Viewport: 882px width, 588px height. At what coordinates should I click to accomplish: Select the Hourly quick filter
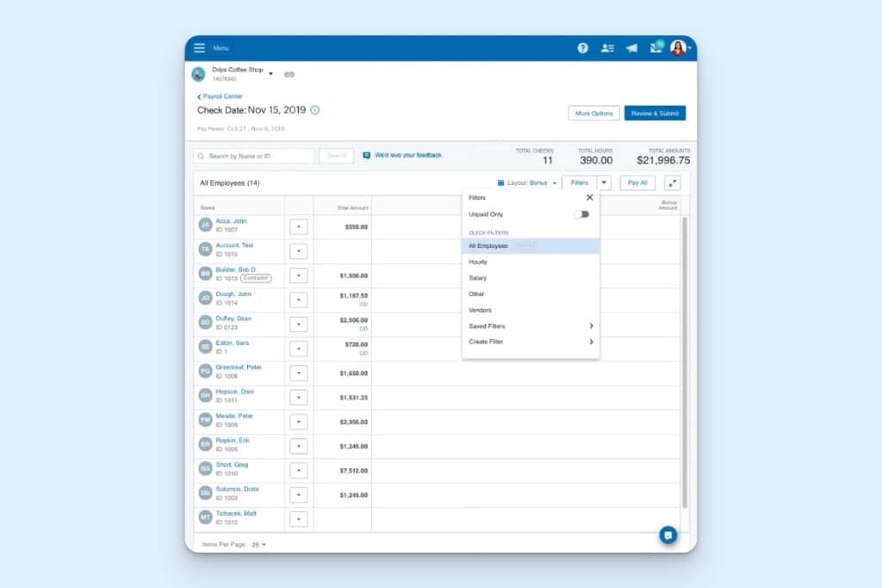[x=531, y=262]
